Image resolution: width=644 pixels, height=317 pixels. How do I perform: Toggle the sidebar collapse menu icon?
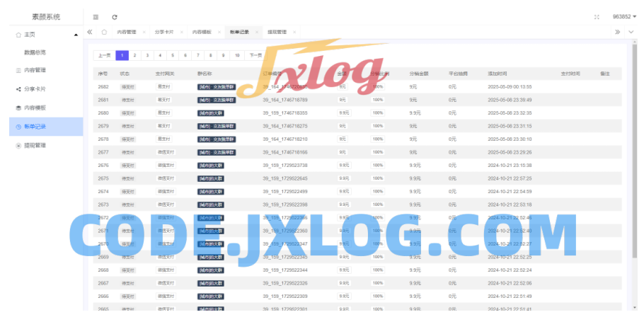coord(96,16)
